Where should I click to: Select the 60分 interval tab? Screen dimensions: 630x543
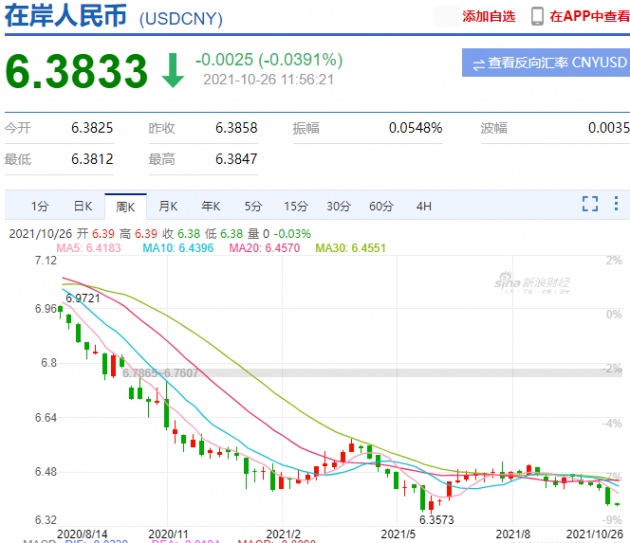381,207
